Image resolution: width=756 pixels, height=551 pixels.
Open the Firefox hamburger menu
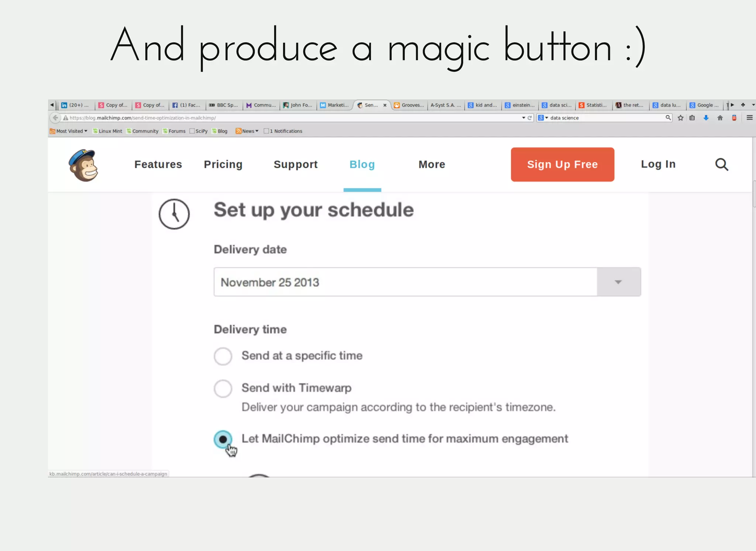click(749, 118)
